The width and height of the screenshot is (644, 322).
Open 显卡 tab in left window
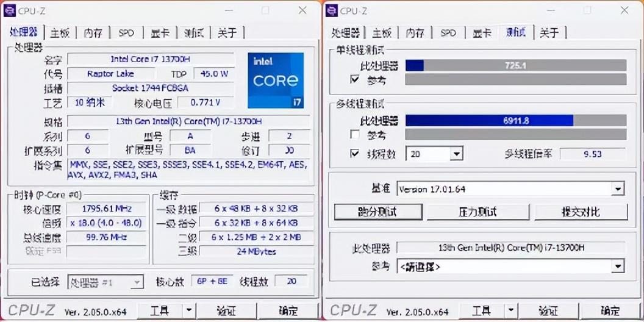point(160,33)
